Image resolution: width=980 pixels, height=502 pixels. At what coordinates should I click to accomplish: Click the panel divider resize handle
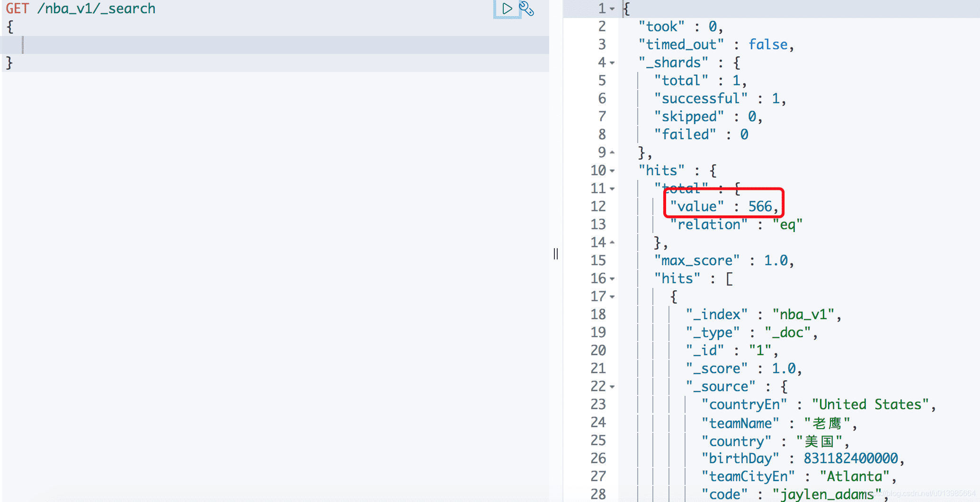pyautogui.click(x=556, y=254)
